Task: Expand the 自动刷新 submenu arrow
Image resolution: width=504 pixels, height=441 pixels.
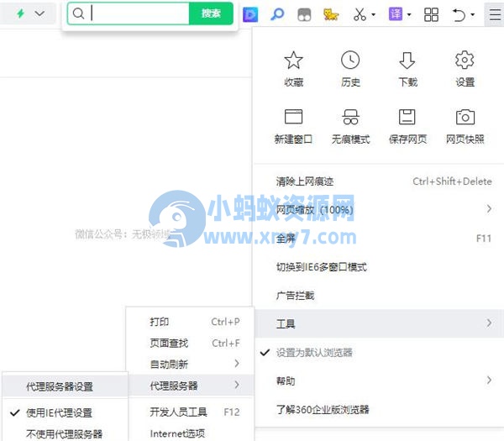Action: (237, 364)
